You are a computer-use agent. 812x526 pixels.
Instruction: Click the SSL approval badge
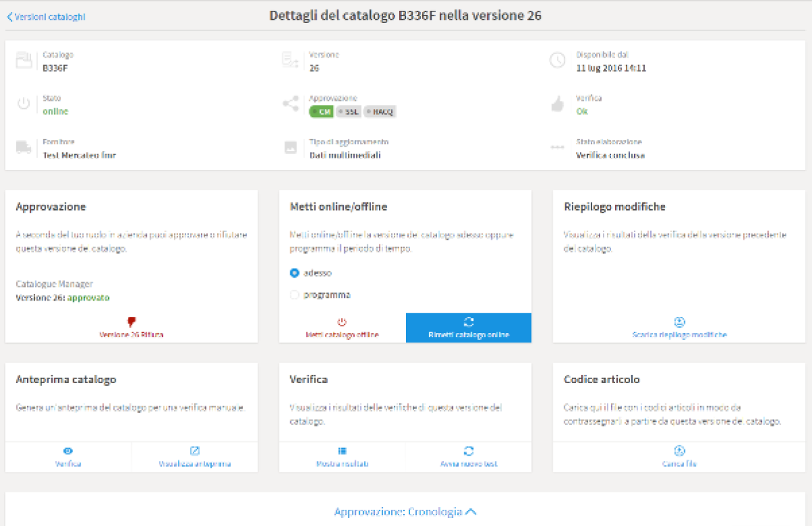349,112
